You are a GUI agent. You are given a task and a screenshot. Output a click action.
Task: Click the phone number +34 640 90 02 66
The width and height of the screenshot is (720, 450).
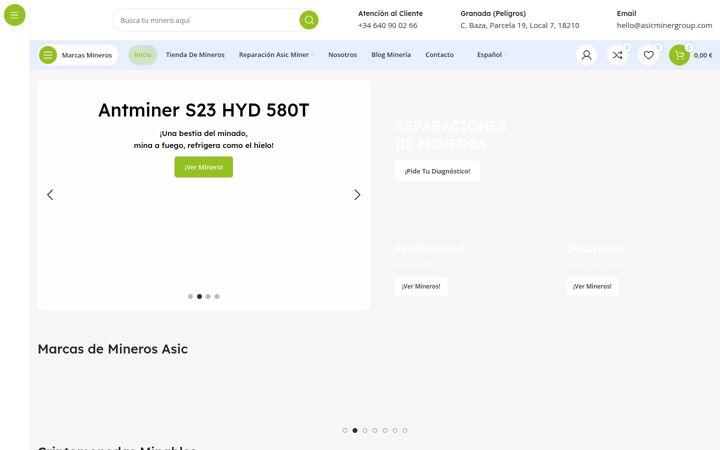[388, 25]
